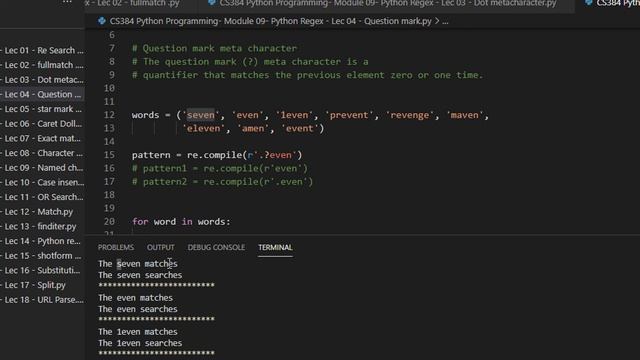Open Lec 02 - fullmatch file in explorer
The image size is (640, 360).
pyautogui.click(x=42, y=65)
